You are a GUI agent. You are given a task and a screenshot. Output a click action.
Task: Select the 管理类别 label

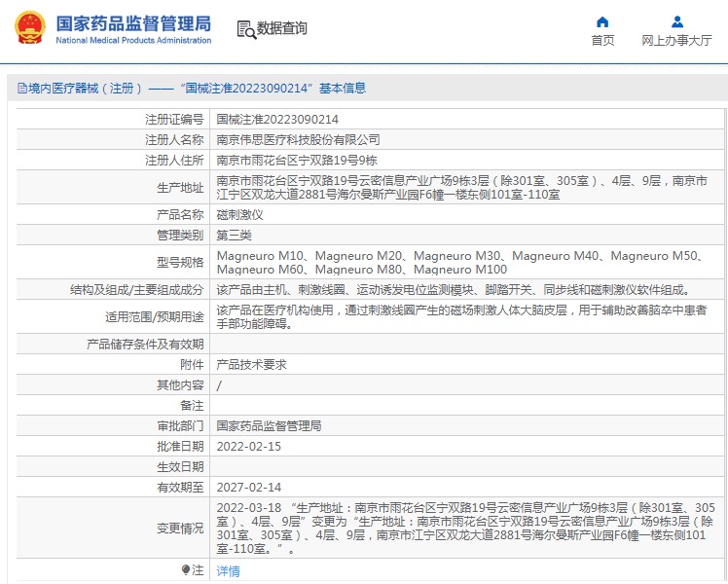[180, 236]
